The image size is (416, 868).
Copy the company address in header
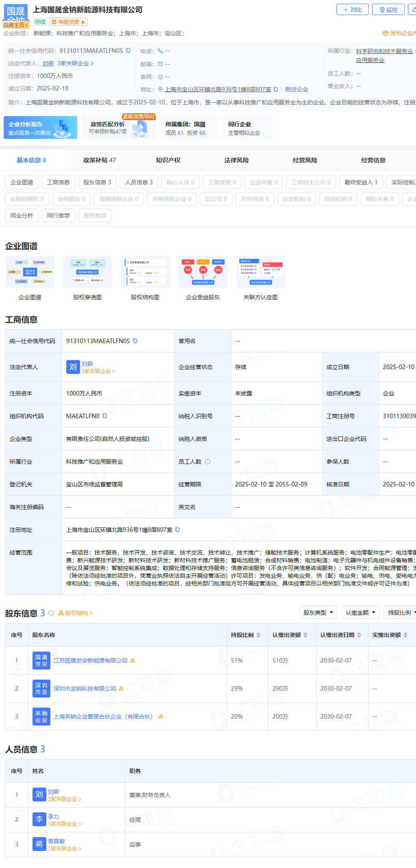[275, 89]
